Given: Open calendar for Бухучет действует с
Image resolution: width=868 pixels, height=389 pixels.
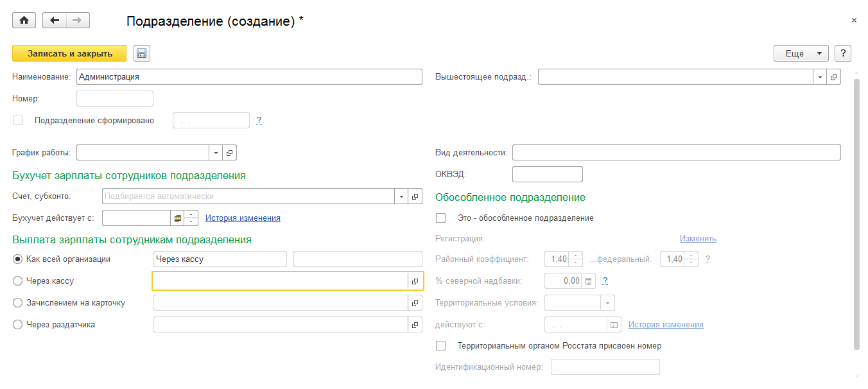Looking at the screenshot, I should (177, 218).
